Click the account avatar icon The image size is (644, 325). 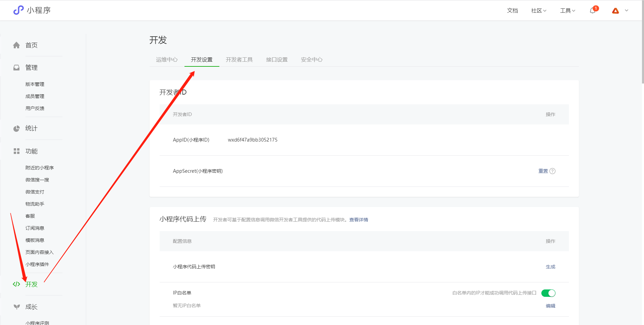click(x=615, y=11)
